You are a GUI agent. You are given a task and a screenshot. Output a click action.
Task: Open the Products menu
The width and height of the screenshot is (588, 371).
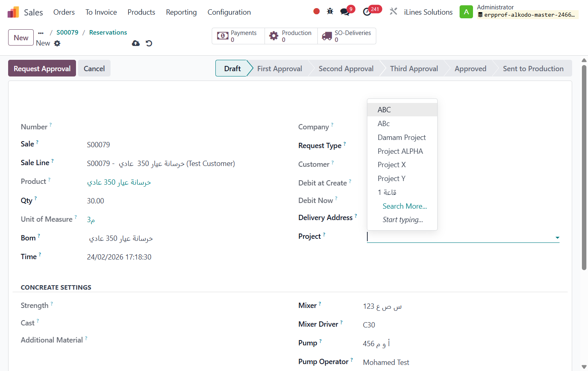(141, 12)
